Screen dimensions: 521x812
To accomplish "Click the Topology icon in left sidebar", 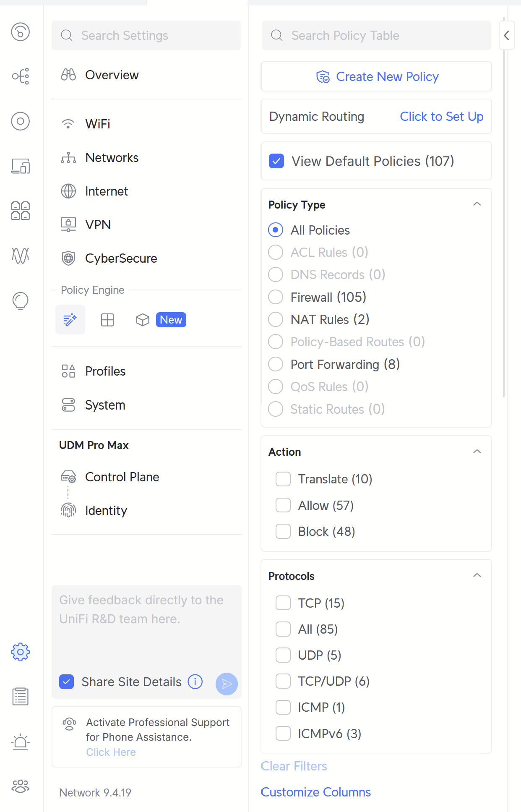I will (x=20, y=76).
